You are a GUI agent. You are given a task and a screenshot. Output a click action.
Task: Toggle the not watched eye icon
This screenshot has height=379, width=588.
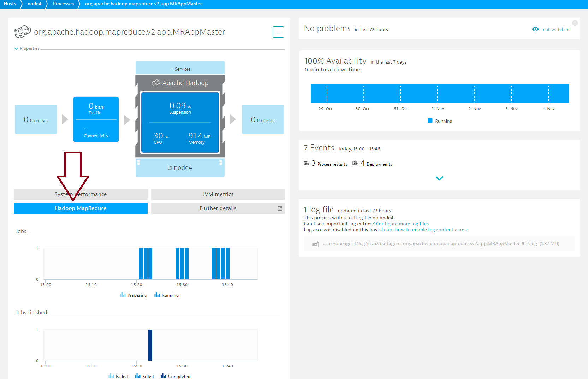[535, 29]
